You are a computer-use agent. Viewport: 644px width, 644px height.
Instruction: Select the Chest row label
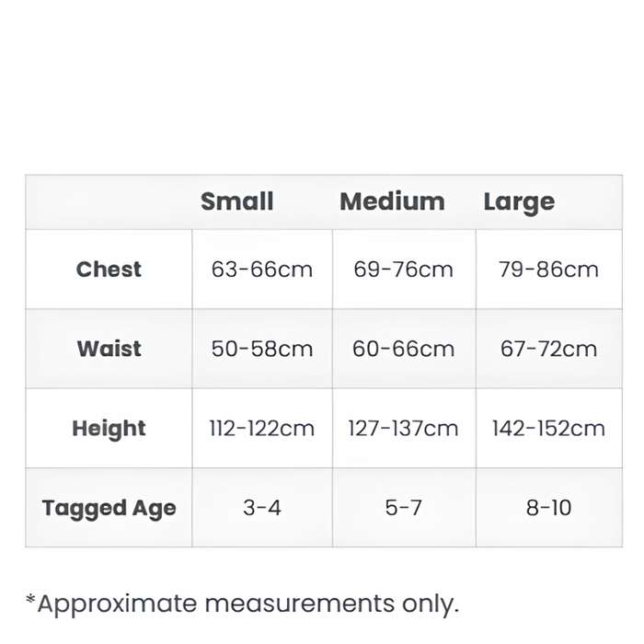click(x=109, y=270)
